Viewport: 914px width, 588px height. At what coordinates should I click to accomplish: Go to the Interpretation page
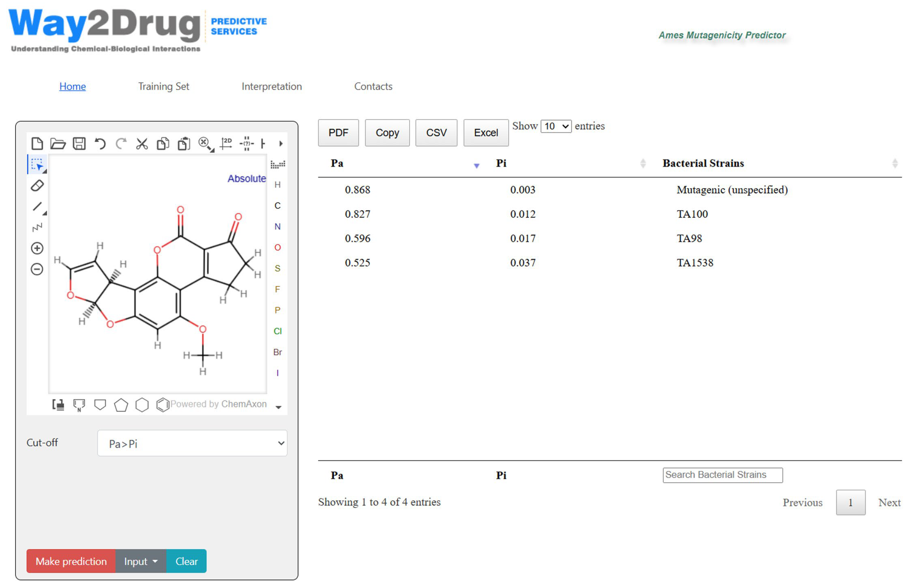pos(272,87)
